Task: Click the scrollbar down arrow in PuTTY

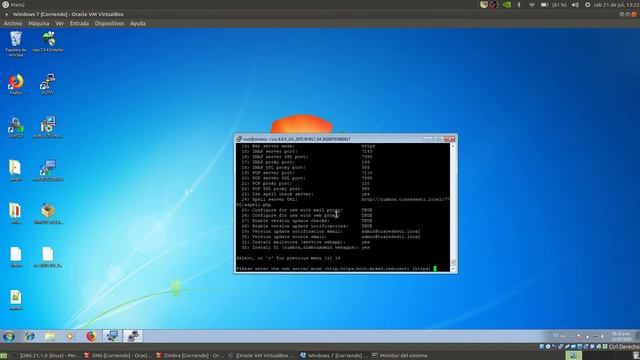Action: tap(453, 269)
